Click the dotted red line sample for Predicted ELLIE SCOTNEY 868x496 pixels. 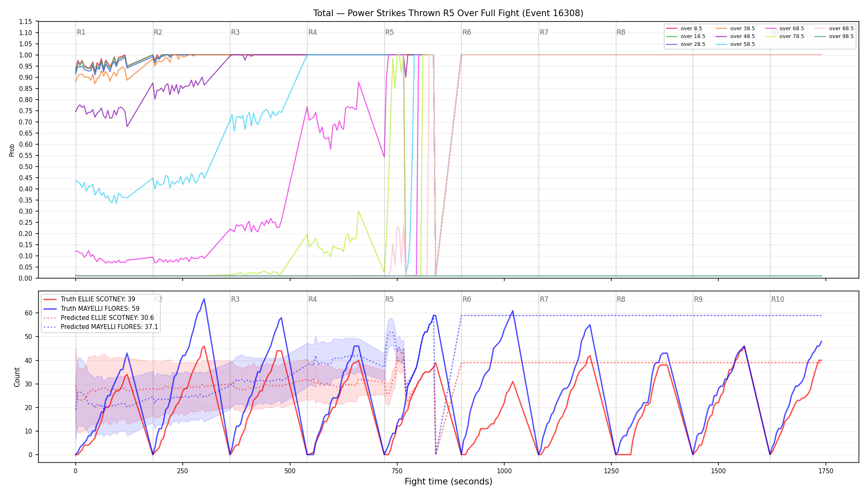pos(50,317)
